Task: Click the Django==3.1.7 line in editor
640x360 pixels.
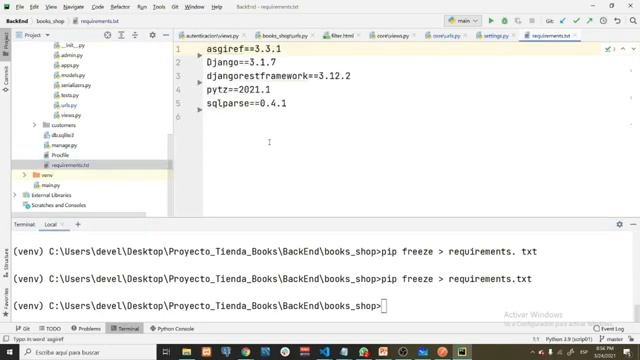Action: point(241,62)
